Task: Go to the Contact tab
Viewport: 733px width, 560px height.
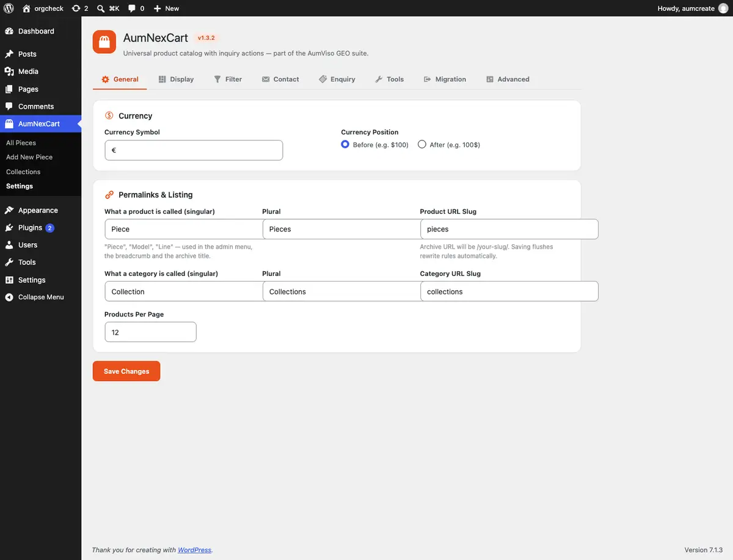Action: coord(280,79)
